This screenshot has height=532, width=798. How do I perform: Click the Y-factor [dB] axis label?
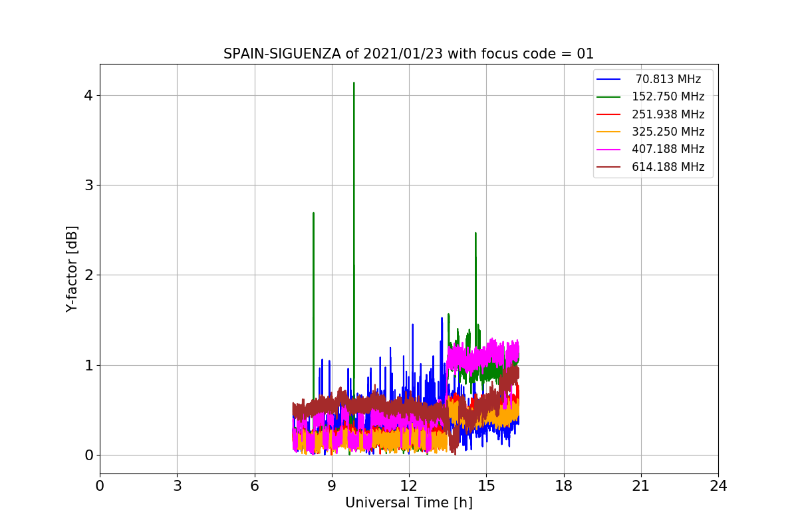coord(72,269)
